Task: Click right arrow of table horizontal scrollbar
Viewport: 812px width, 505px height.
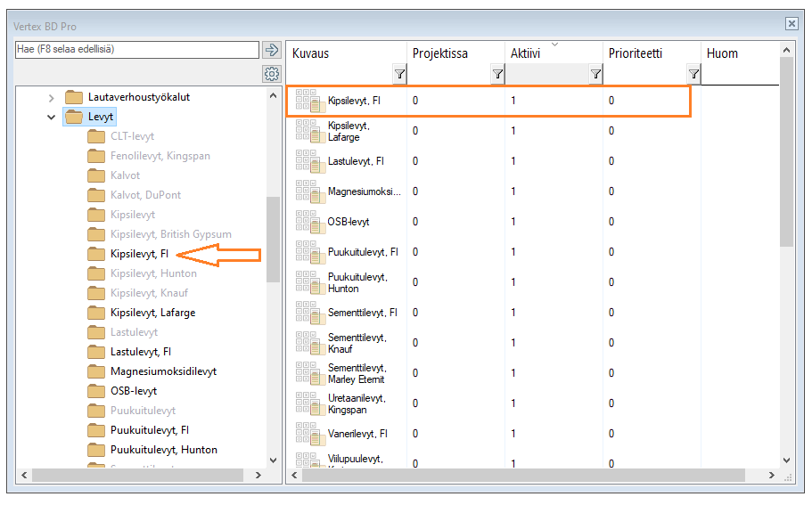Action: [x=772, y=476]
